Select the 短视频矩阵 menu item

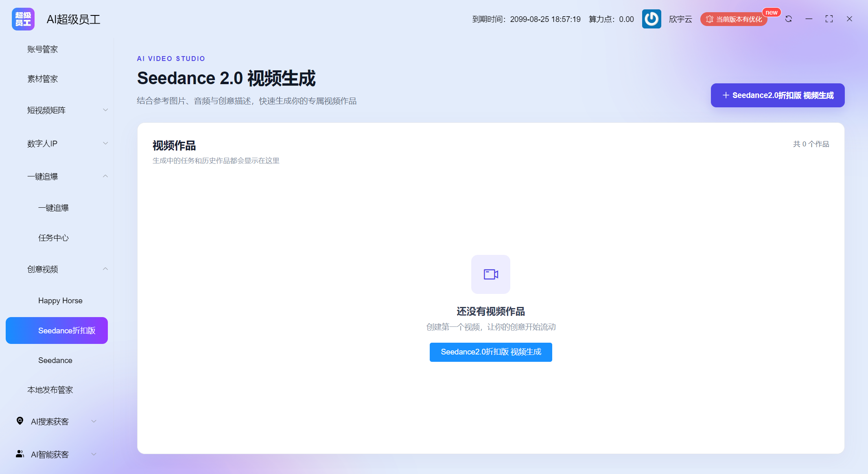point(57,110)
